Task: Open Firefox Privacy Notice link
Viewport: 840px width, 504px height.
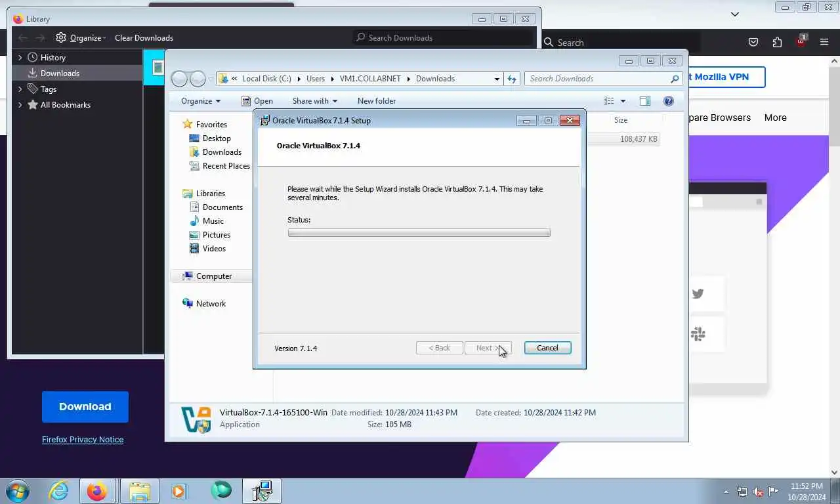Action: tap(83, 440)
